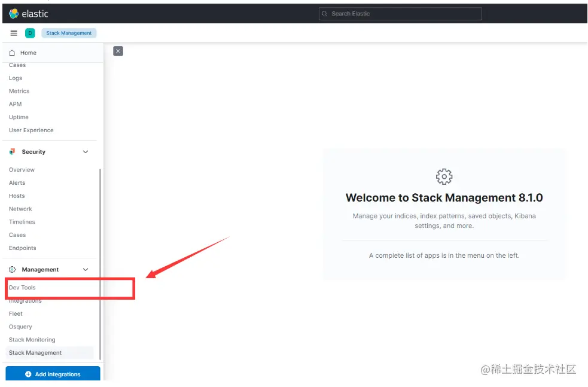Viewport: 588px width, 387px height.
Task: Click the sidebar vertical scrollbar
Action: pos(100,264)
